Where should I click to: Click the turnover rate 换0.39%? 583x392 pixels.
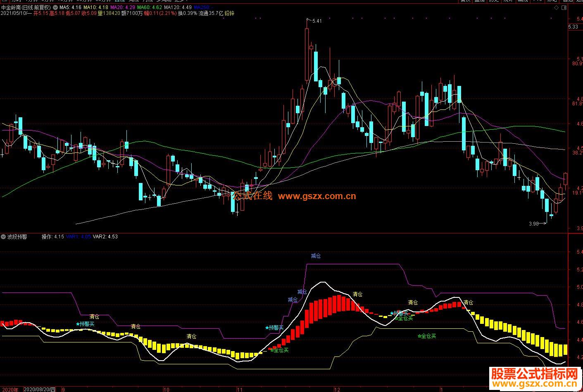tap(188, 13)
